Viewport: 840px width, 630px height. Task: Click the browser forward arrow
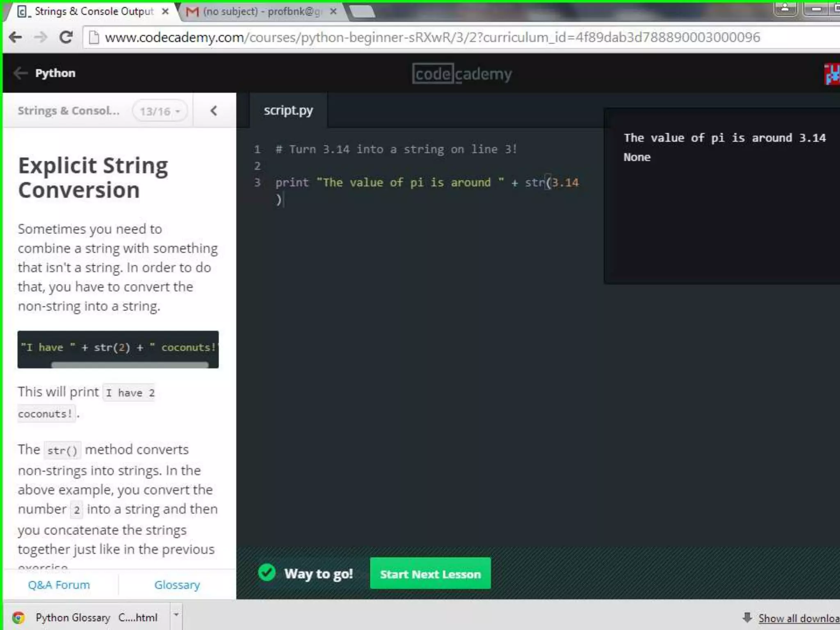tap(41, 37)
